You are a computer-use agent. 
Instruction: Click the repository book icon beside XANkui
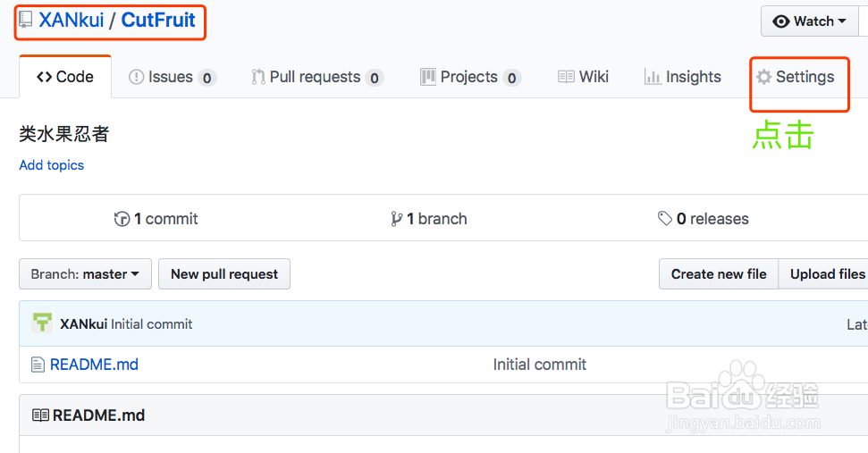tap(26, 20)
